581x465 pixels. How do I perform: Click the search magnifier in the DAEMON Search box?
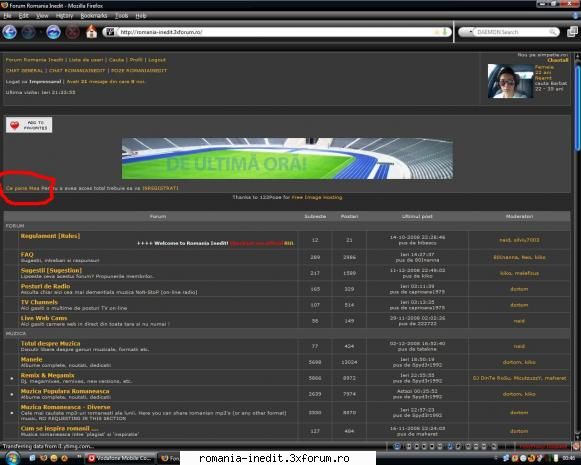tap(553, 32)
